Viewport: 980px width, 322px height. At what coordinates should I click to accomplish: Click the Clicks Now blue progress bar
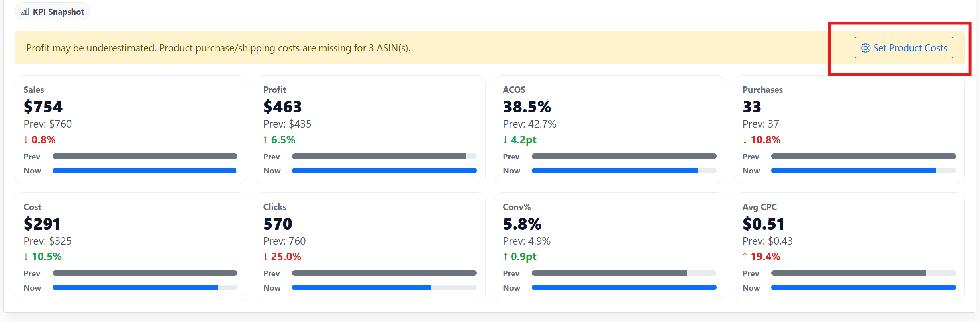coord(361,287)
